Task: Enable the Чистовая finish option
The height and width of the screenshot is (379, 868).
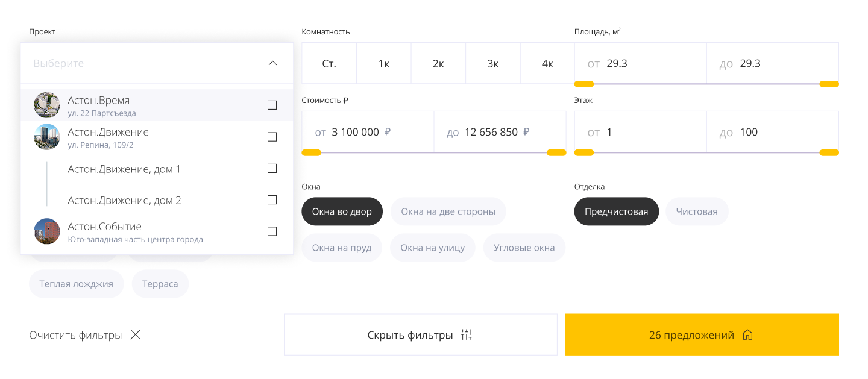Action: point(697,211)
